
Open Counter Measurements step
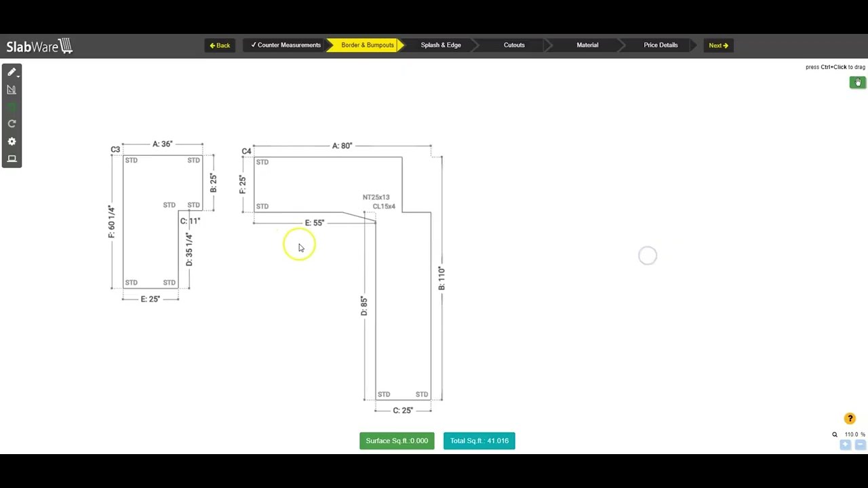tap(285, 45)
